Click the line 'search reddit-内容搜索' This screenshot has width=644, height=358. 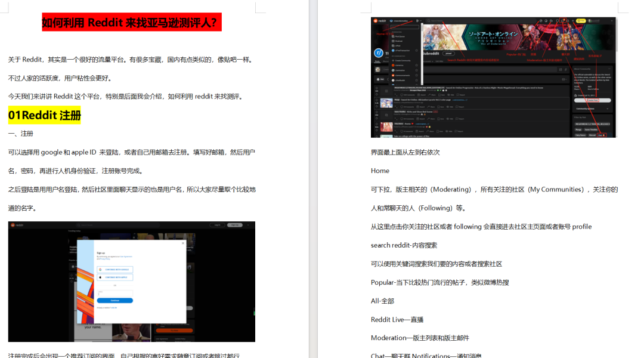coord(404,245)
